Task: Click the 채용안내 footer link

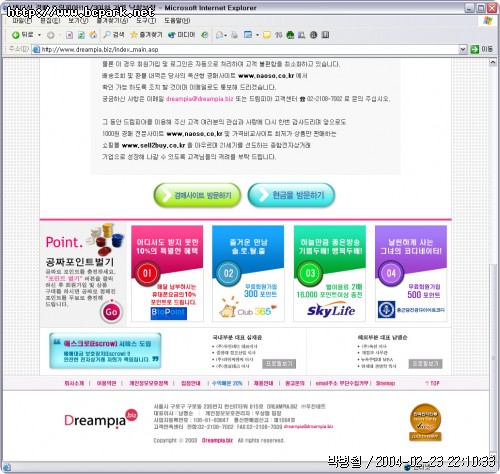Action: [x=263, y=383]
